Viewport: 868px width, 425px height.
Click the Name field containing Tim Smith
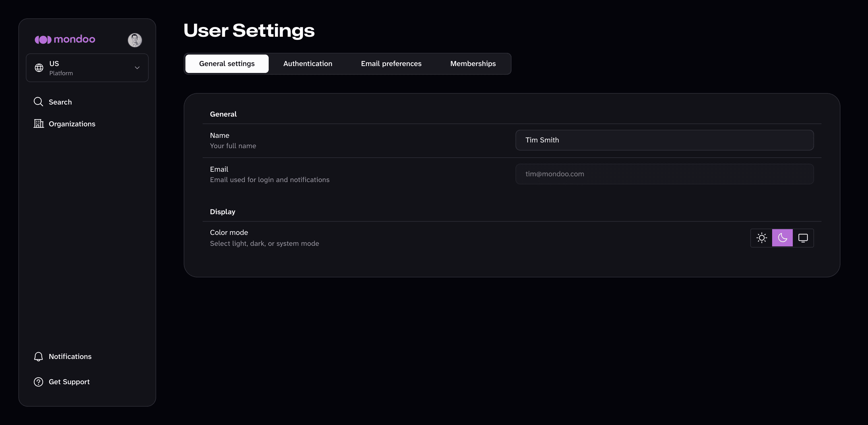click(664, 140)
